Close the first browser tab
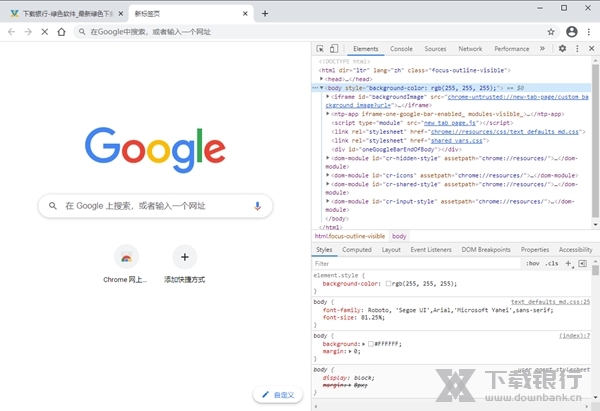The height and width of the screenshot is (411, 600). coord(121,13)
